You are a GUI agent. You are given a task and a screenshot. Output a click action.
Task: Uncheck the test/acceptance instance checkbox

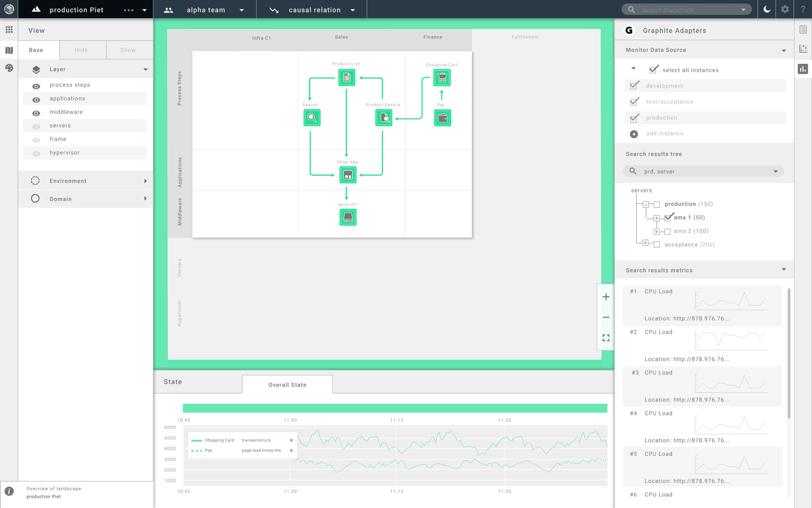click(x=634, y=101)
